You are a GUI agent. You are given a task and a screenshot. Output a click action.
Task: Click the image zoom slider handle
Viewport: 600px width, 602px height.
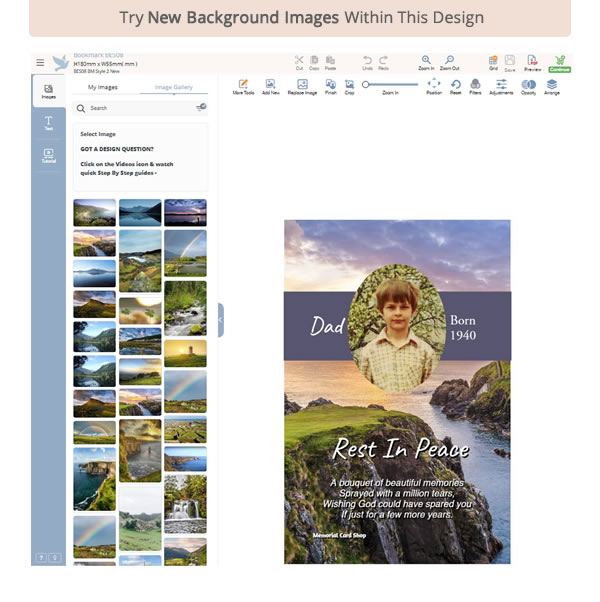tap(366, 84)
